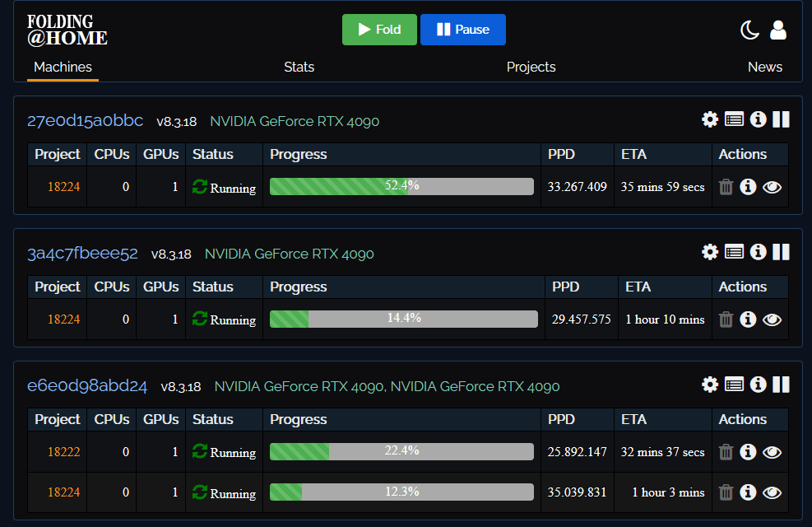The image size is (812, 527).
Task: Switch to the News tab
Action: pyautogui.click(x=765, y=67)
